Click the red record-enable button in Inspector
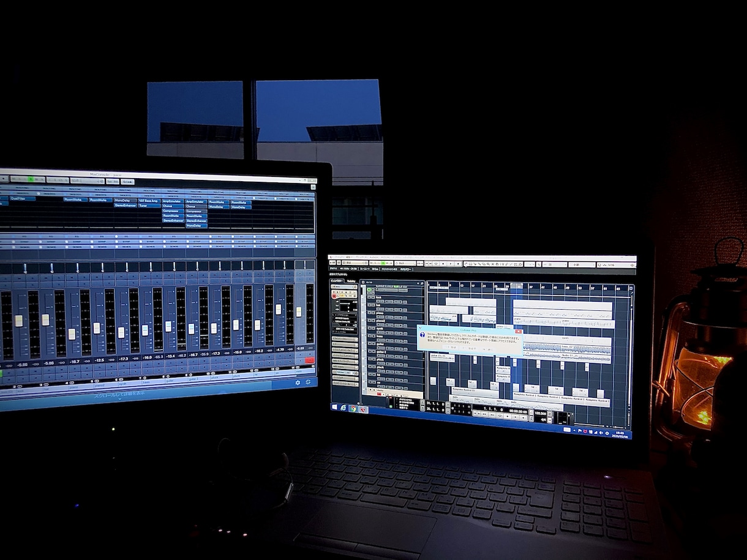The image size is (747, 560). point(334,296)
